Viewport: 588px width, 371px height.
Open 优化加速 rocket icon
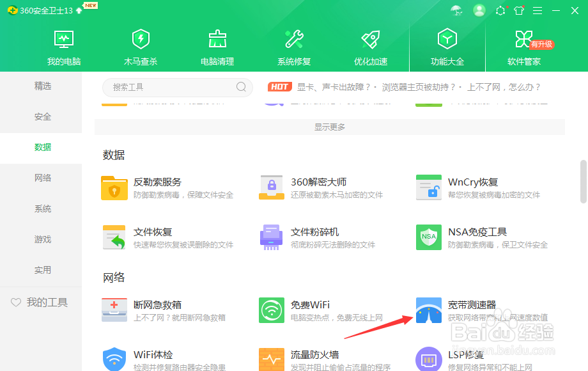pyautogui.click(x=371, y=39)
